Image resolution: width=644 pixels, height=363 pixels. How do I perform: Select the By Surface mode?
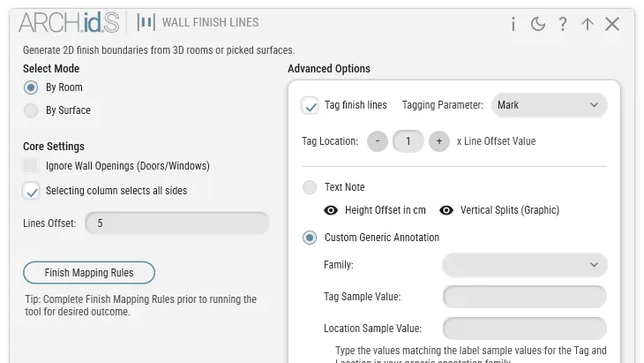[x=31, y=110]
